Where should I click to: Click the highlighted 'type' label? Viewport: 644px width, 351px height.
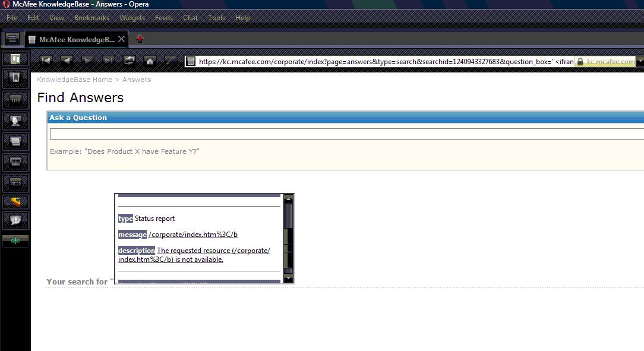(125, 219)
